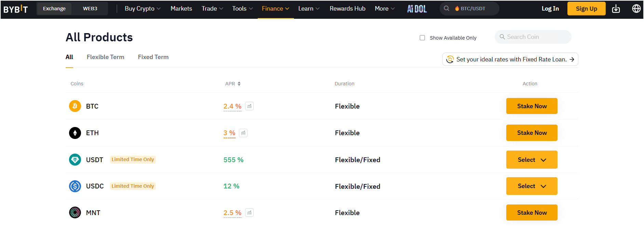
Task: Click the BTC 2.4 % APR value
Action: tap(232, 106)
